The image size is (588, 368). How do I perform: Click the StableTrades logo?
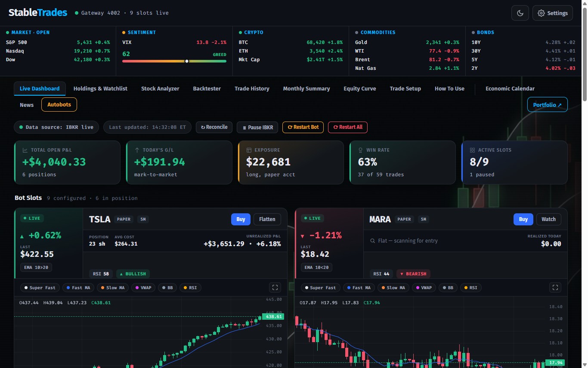pyautogui.click(x=38, y=12)
